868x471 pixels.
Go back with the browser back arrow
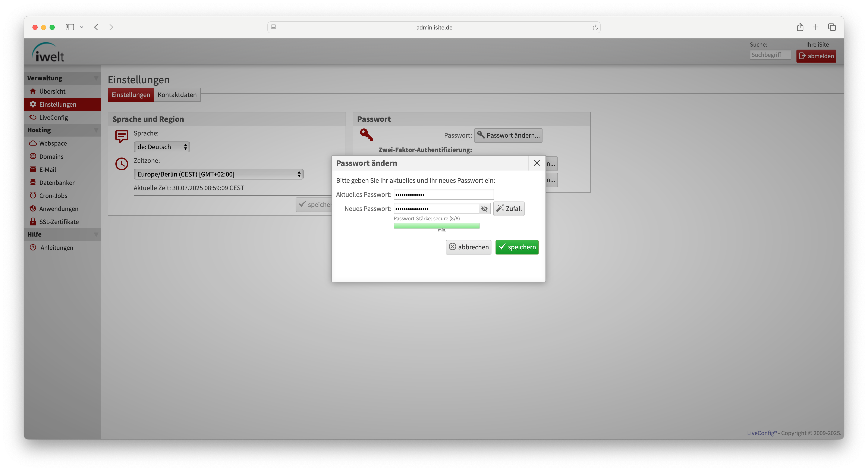(96, 27)
